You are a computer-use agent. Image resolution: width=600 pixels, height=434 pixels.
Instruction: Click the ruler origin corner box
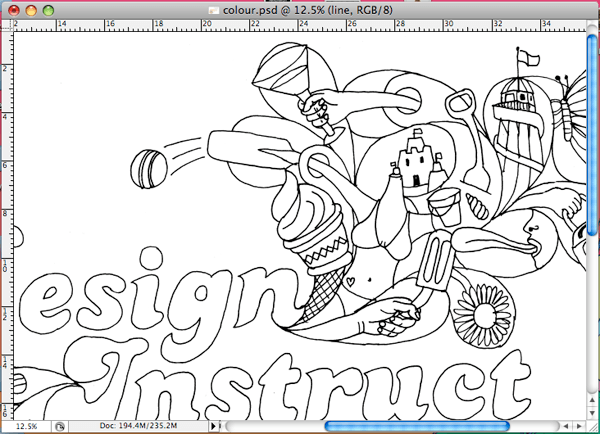[x=8, y=26]
